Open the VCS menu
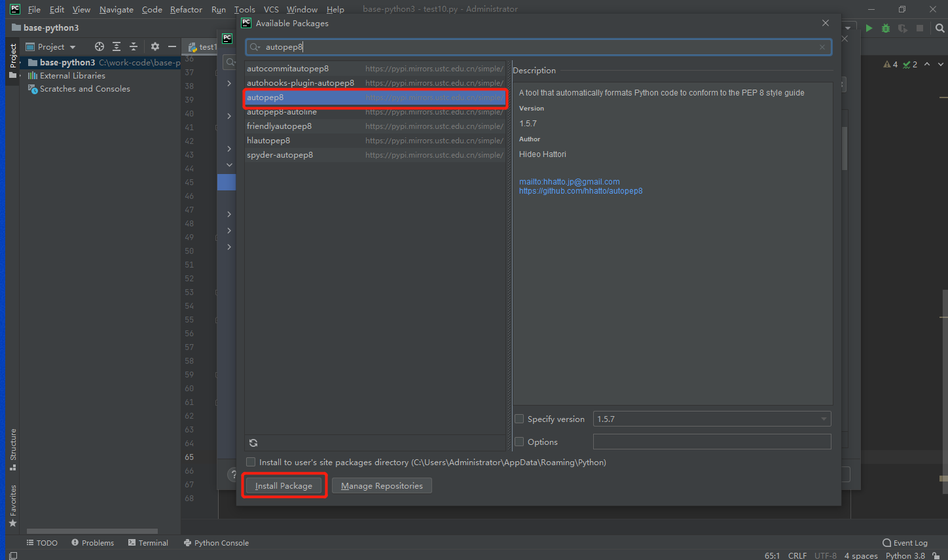This screenshot has width=948, height=560. tap(271, 9)
